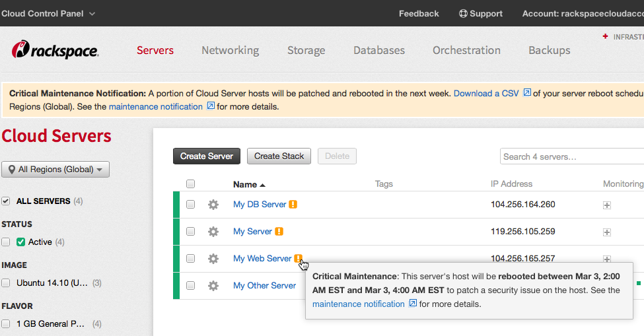Click the Rackspace logo

(x=55, y=50)
